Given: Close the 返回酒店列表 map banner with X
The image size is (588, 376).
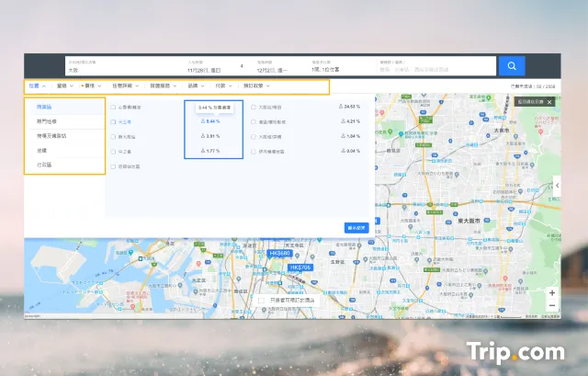Looking at the screenshot, I should (x=549, y=102).
